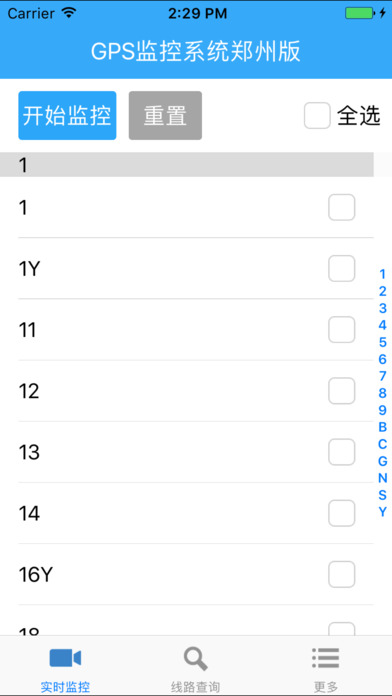
Task: Check the 全选 select-all checkbox
Action: 317,115
